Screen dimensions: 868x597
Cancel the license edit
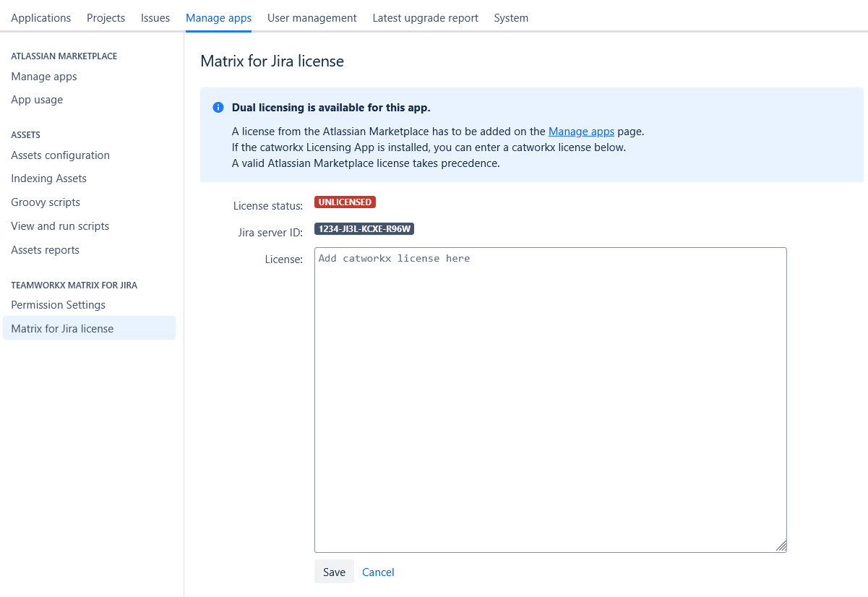tap(378, 572)
